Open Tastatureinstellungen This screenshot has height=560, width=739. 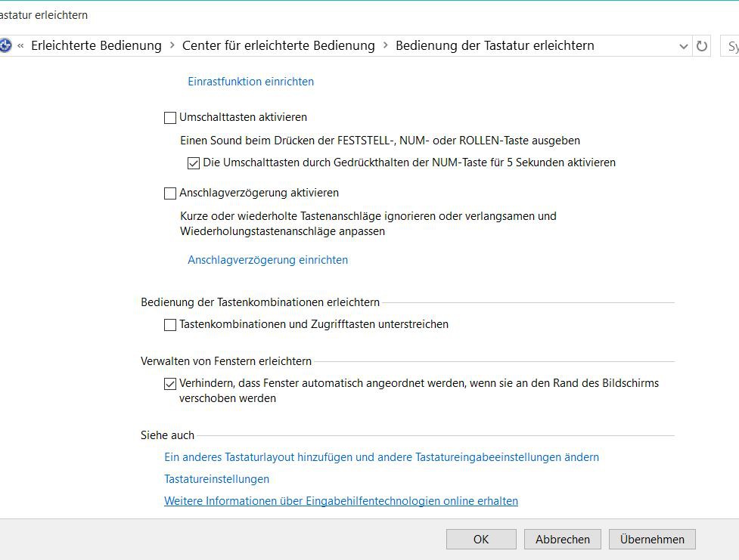[x=216, y=478]
